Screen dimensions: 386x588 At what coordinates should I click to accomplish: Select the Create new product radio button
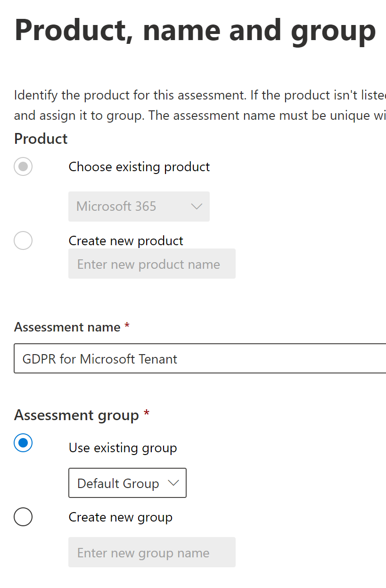pyautogui.click(x=23, y=240)
